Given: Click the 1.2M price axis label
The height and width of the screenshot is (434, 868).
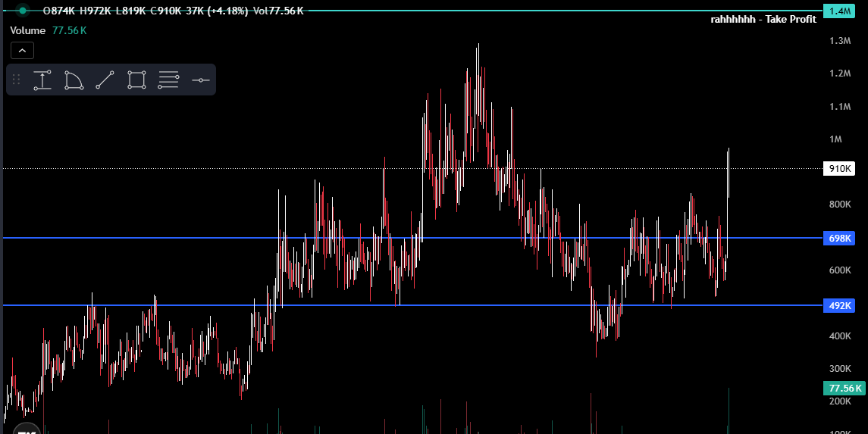Looking at the screenshot, I should point(840,73).
